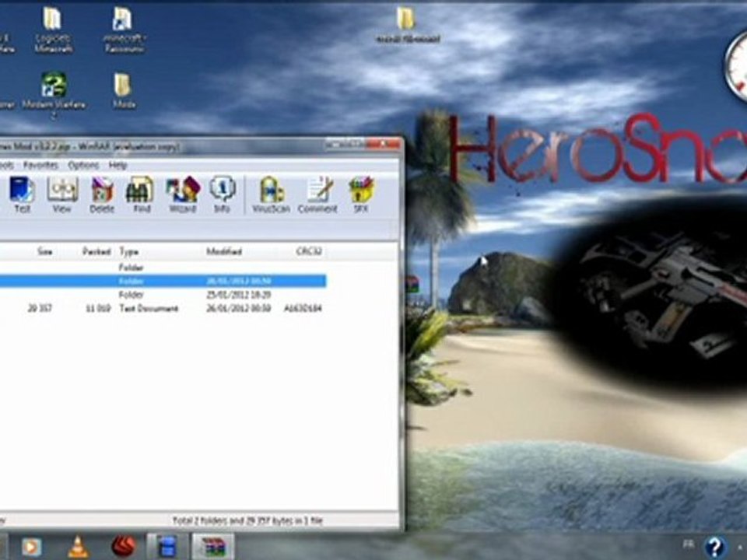The width and height of the screenshot is (747, 560).
Task: Switch to WinRAR from the taskbar
Action: (213, 547)
